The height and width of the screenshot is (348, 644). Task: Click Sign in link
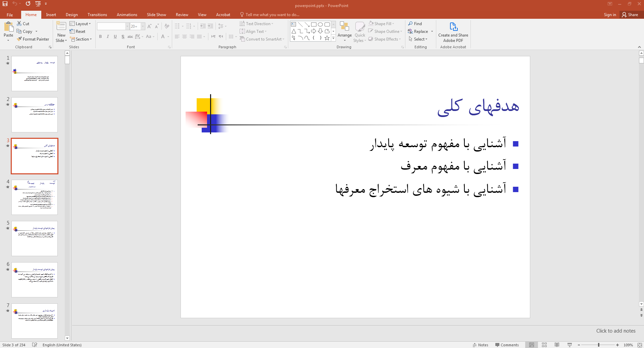[x=610, y=15]
